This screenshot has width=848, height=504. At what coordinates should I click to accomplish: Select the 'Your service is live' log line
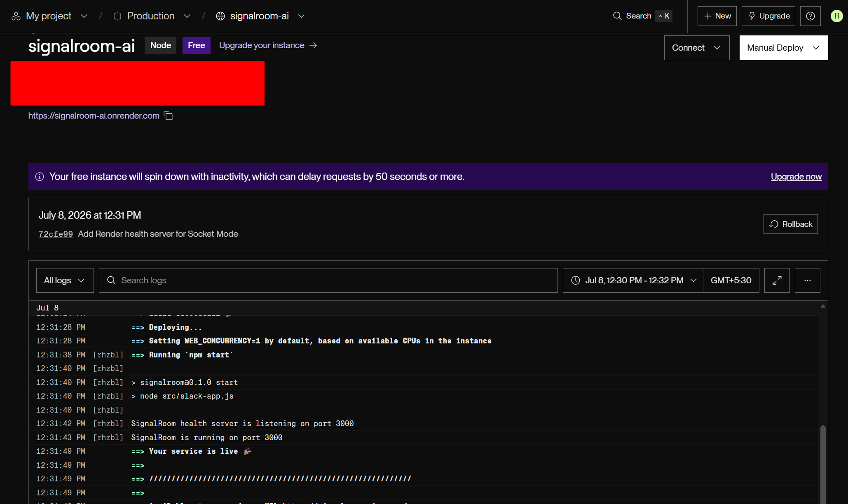pos(423,451)
